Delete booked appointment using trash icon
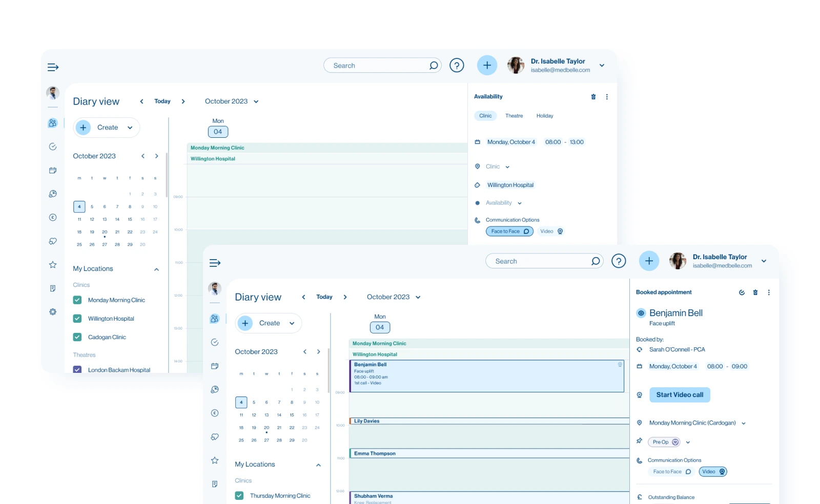The width and height of the screenshot is (820, 504). pyautogui.click(x=755, y=292)
